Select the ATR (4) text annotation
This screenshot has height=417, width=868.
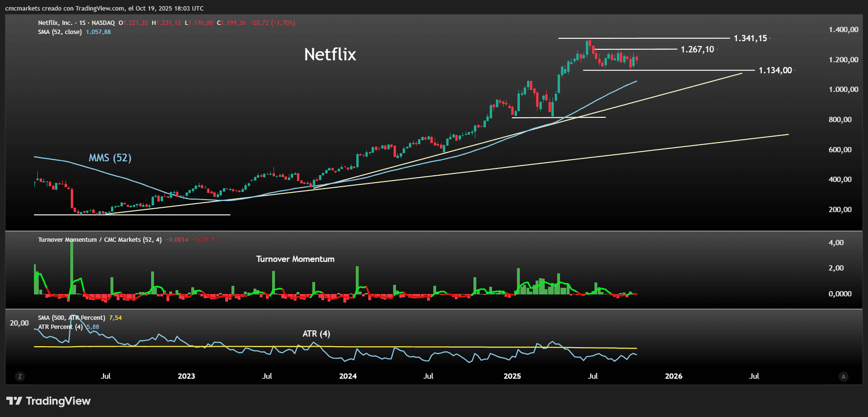(316, 334)
